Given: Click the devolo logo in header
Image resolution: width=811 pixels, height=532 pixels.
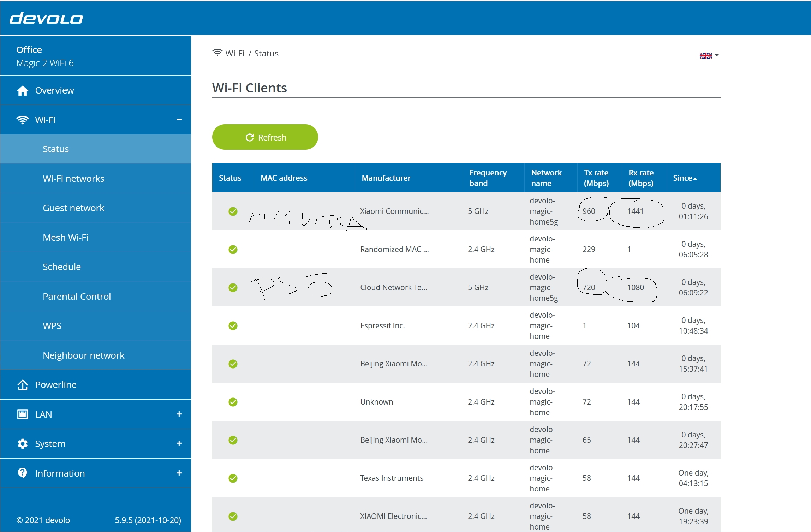Looking at the screenshot, I should (x=46, y=18).
